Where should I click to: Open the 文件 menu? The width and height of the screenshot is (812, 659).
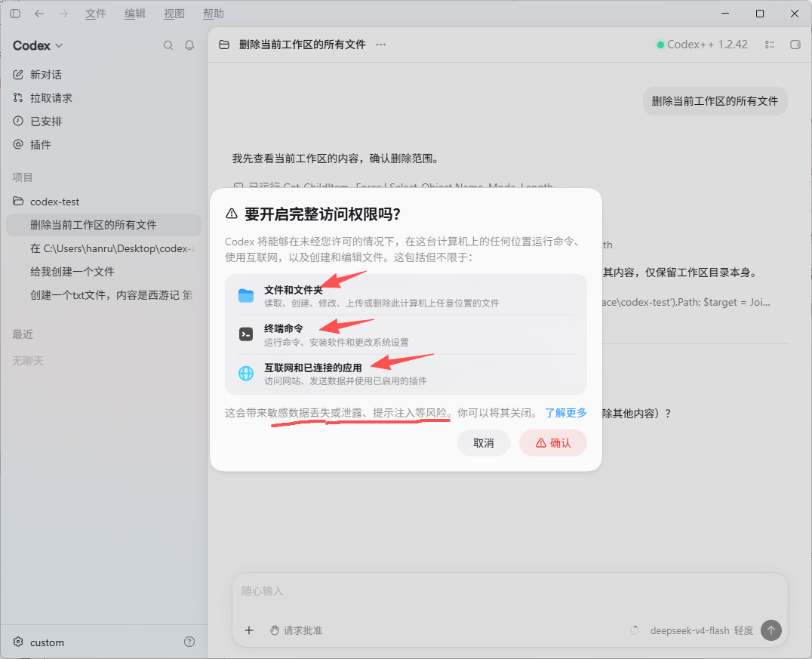pos(95,14)
